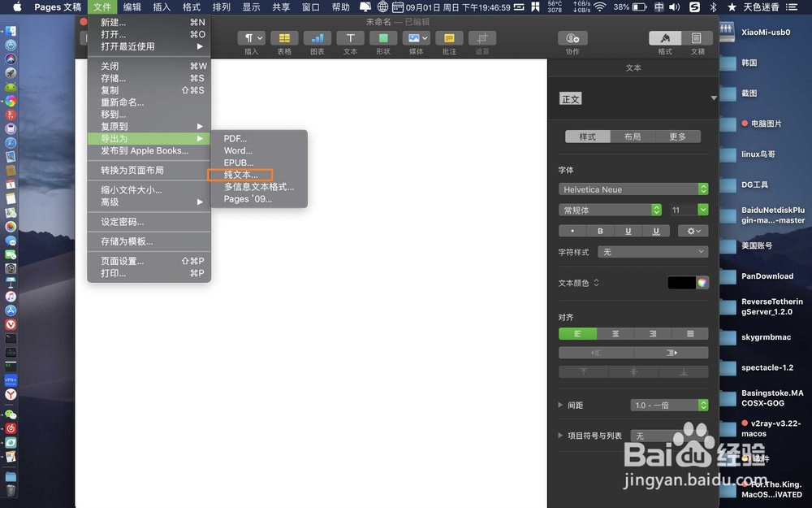Open the 媒体 media browser icon
The image size is (812, 508).
pyautogui.click(x=417, y=37)
